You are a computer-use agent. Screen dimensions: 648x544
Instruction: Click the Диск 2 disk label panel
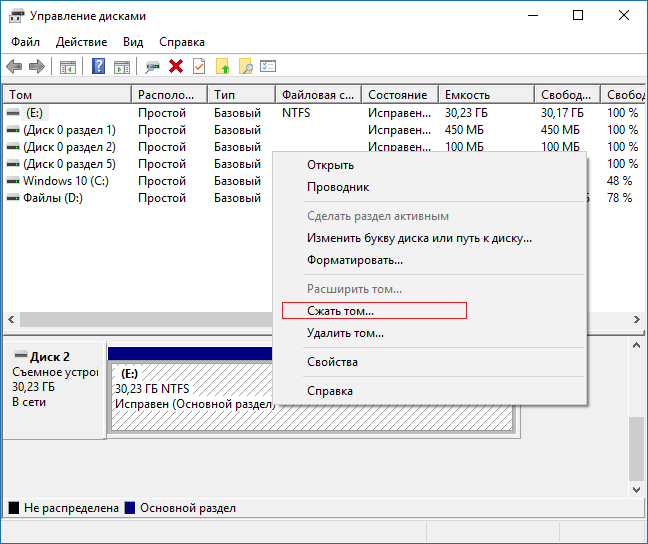pos(54,389)
